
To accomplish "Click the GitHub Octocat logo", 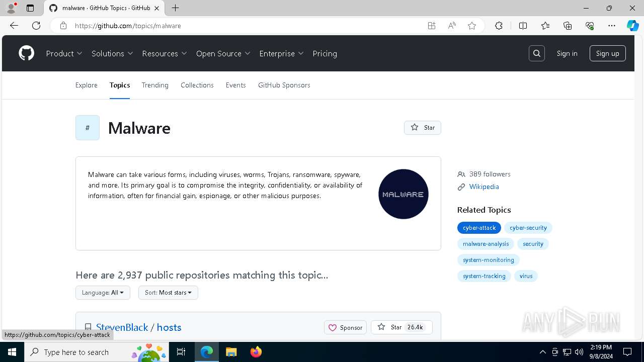I will [x=26, y=53].
